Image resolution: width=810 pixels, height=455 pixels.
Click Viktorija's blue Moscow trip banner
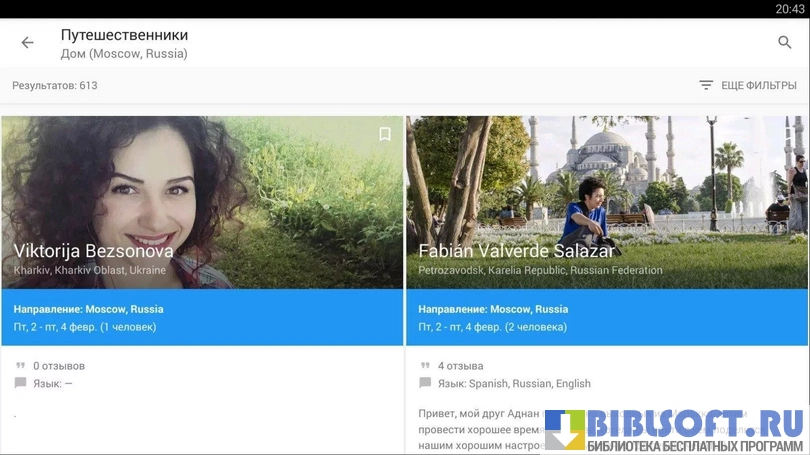pyautogui.click(x=202, y=318)
